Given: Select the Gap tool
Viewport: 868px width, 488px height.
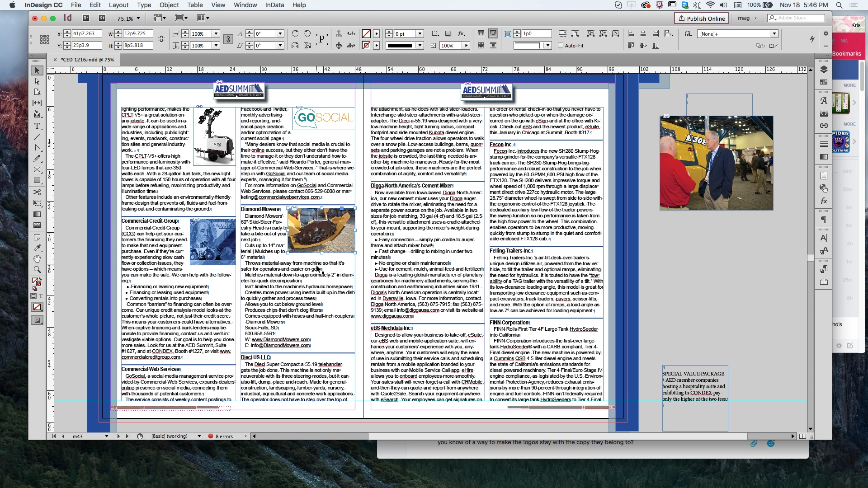Looking at the screenshot, I should click(x=37, y=103).
